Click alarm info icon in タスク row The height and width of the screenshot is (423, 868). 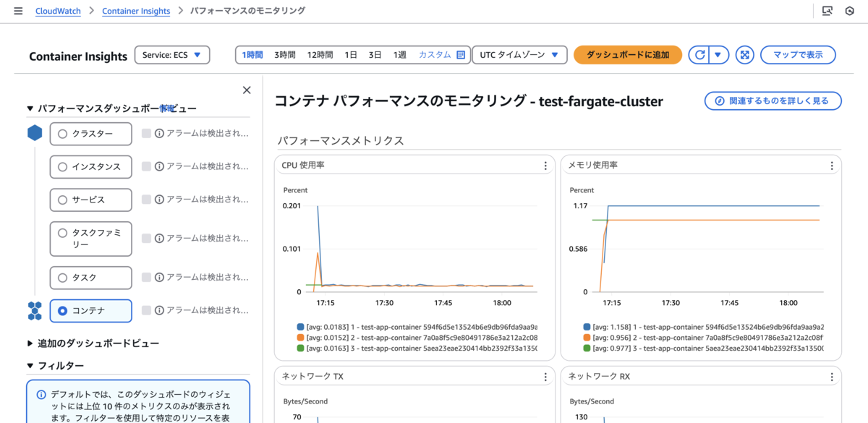(x=160, y=278)
